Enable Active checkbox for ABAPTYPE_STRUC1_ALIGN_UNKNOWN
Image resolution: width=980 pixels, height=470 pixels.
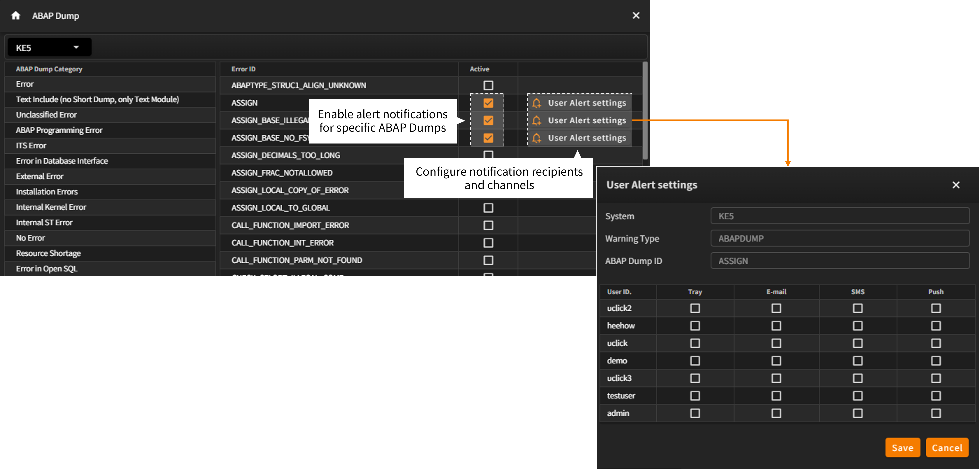click(x=488, y=86)
